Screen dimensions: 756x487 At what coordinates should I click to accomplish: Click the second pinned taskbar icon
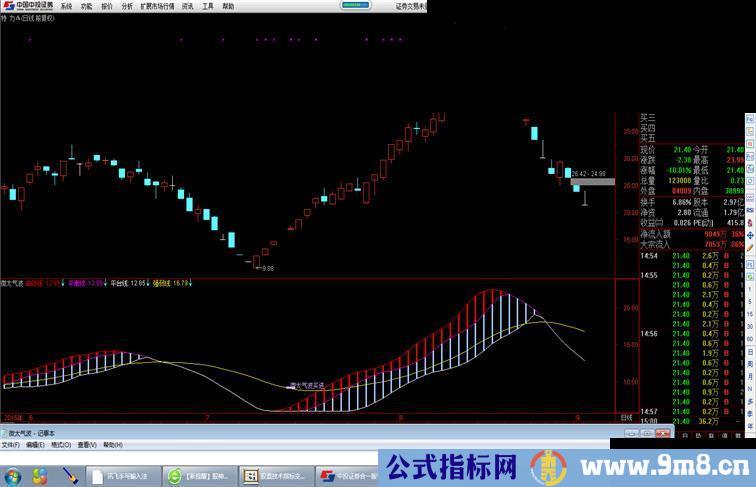pos(40,476)
